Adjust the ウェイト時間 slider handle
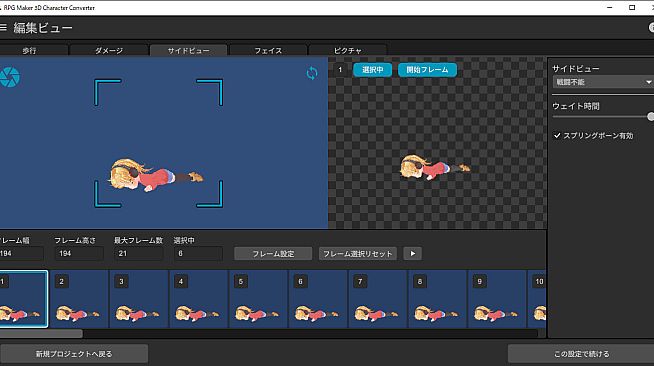 [x=651, y=116]
